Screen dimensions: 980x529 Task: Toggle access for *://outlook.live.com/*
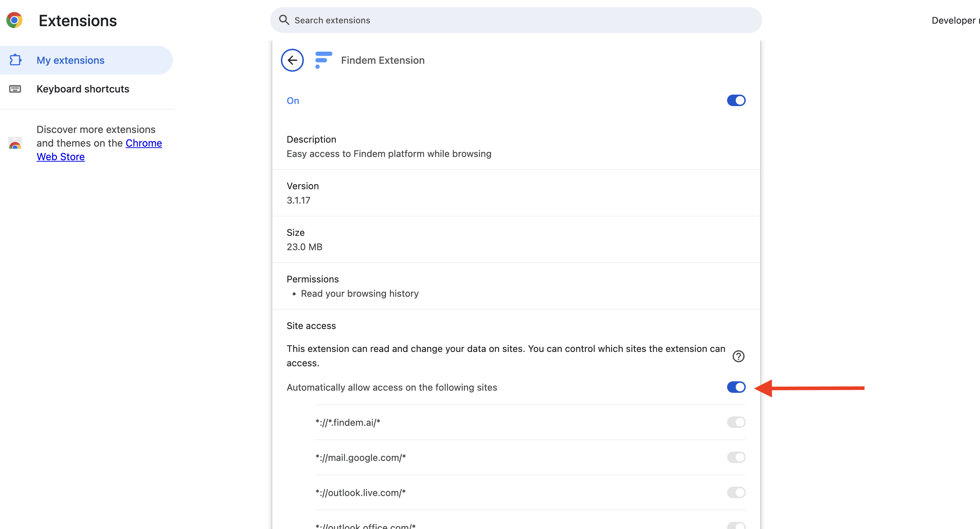(736, 492)
